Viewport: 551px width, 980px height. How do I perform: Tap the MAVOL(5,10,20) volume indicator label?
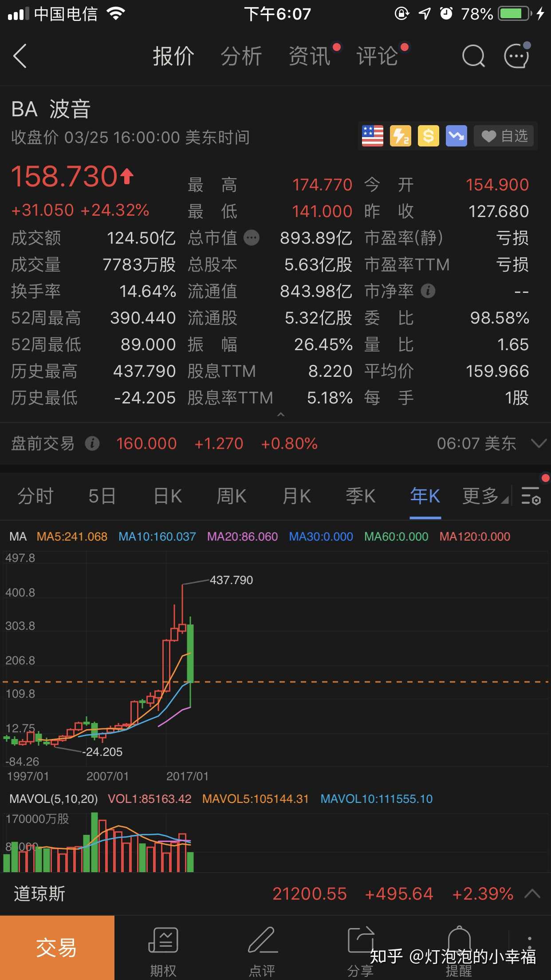53,798
